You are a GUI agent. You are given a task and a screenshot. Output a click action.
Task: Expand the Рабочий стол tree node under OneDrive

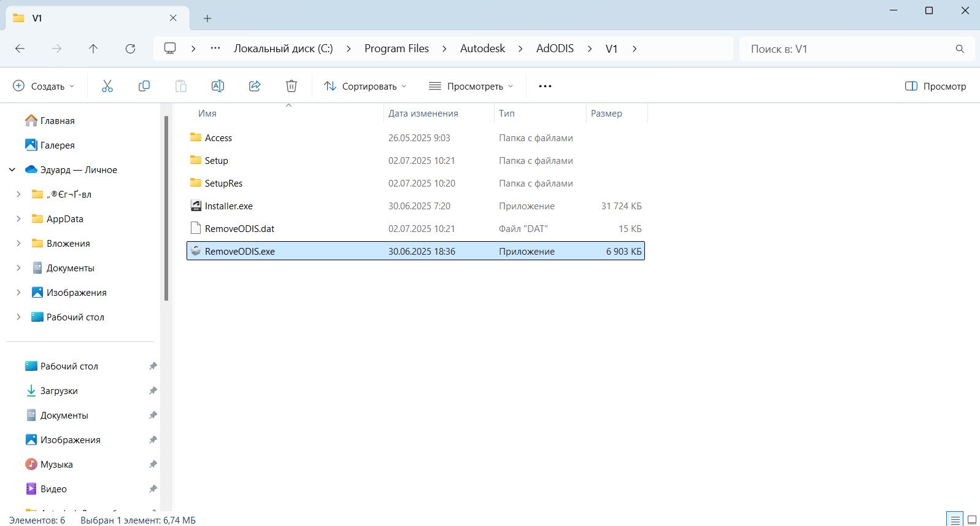(18, 317)
